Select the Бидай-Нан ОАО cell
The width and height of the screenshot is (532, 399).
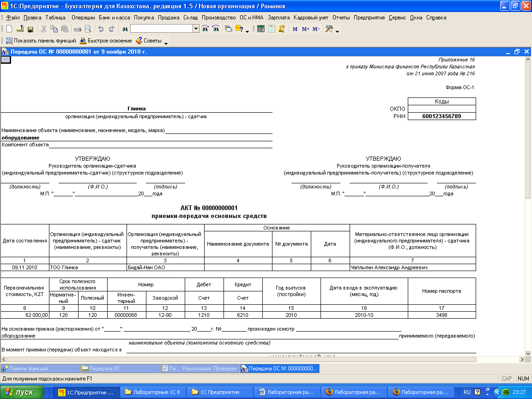tap(165, 267)
